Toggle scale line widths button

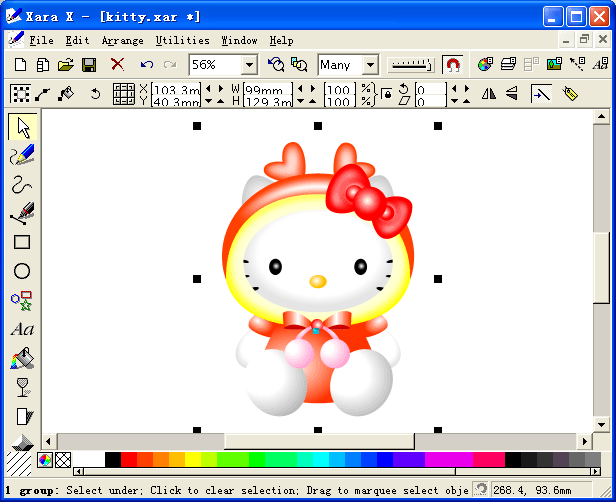pyautogui.click(x=541, y=94)
